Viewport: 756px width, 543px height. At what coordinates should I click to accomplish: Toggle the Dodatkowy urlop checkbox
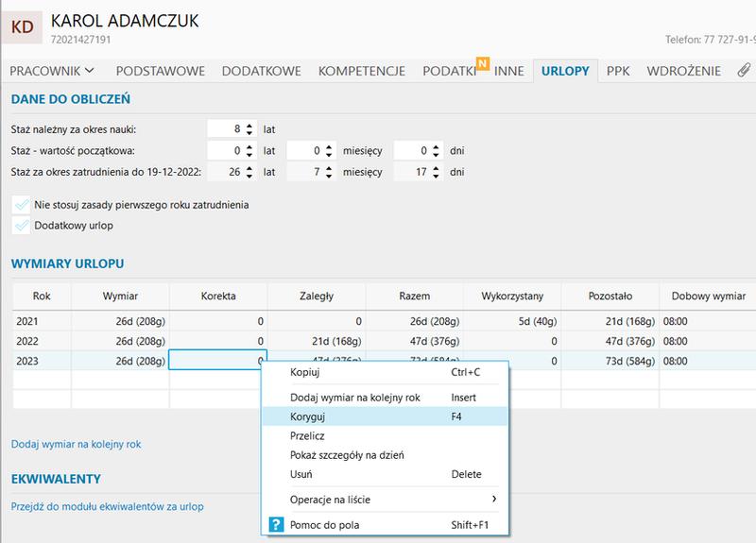tap(21, 226)
